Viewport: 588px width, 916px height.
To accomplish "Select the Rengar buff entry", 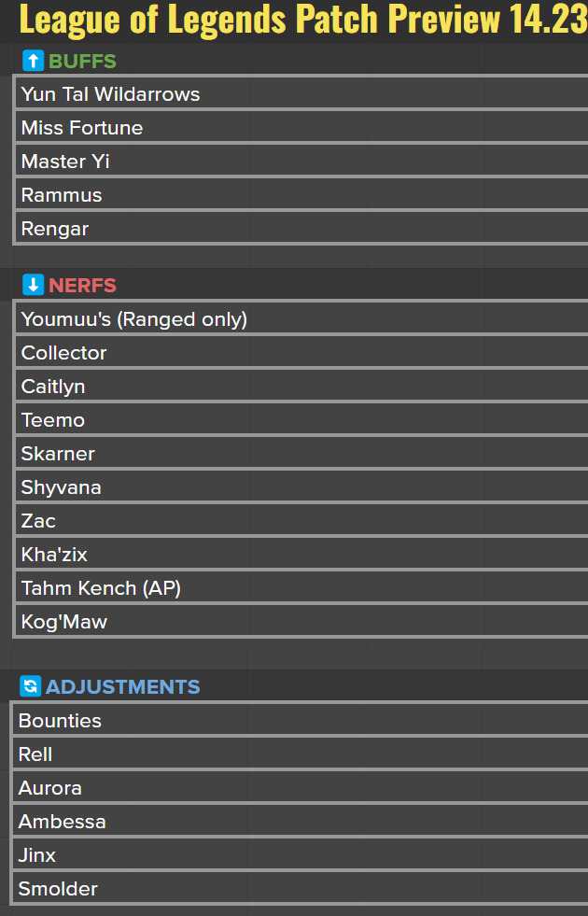I will click(x=301, y=229).
